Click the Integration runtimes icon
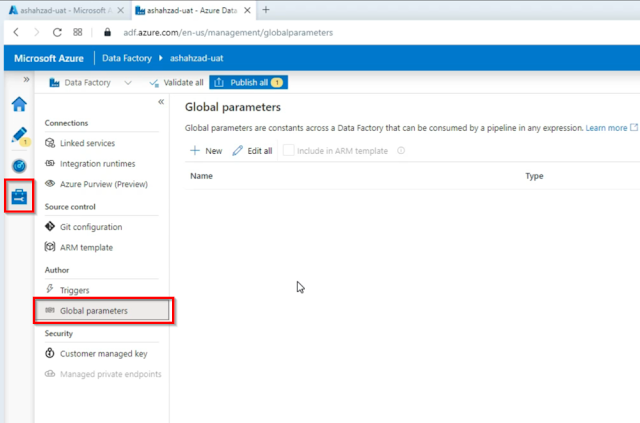640x423 pixels. [50, 163]
